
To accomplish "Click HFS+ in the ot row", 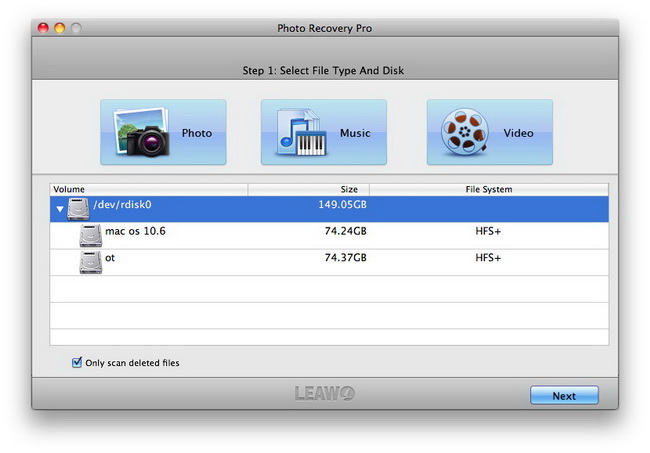I will 488,258.
